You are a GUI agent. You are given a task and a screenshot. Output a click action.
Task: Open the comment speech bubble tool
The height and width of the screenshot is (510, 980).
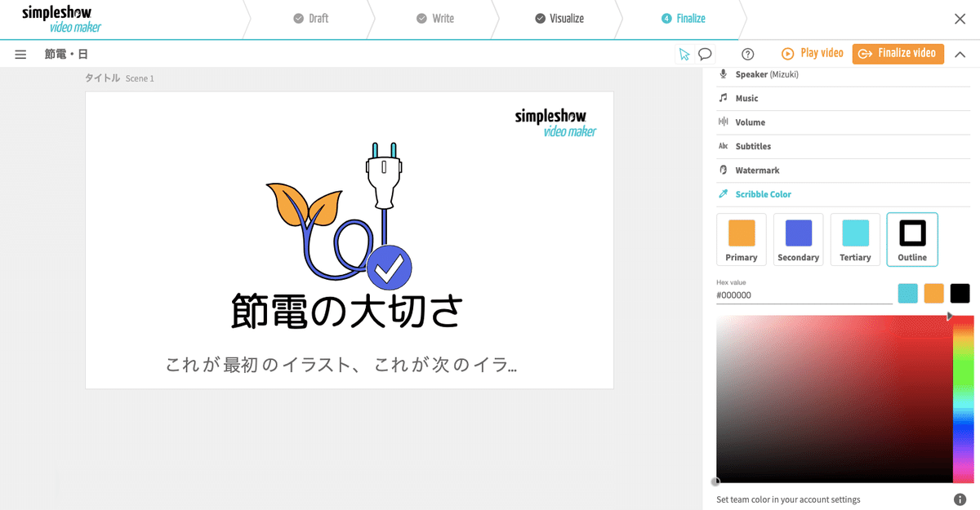click(705, 54)
